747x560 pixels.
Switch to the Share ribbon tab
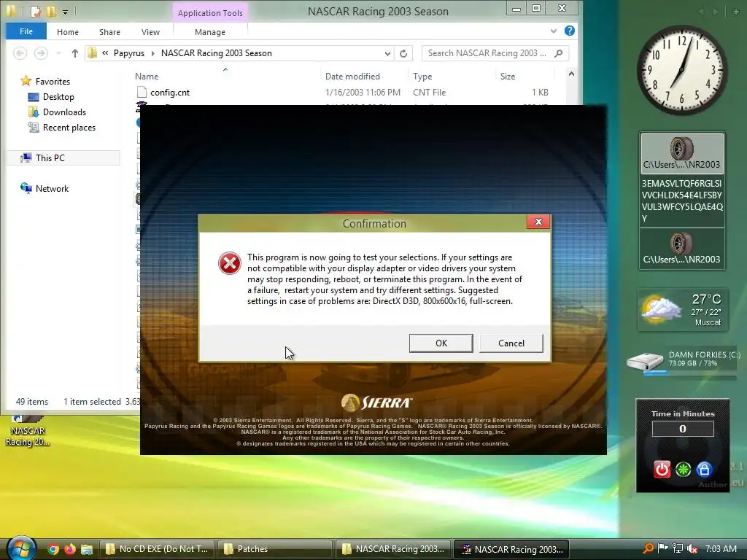[109, 32]
